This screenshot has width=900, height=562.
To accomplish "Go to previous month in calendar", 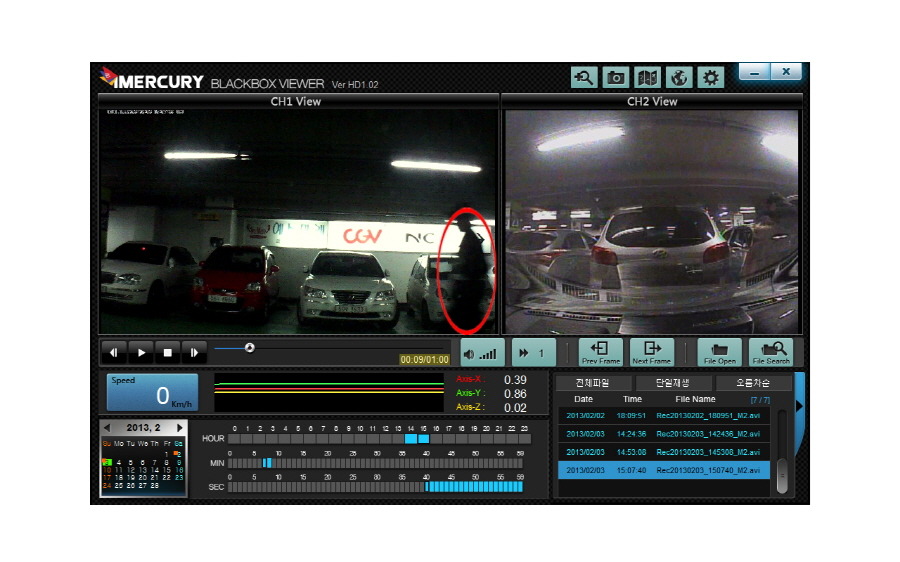I will [x=107, y=428].
